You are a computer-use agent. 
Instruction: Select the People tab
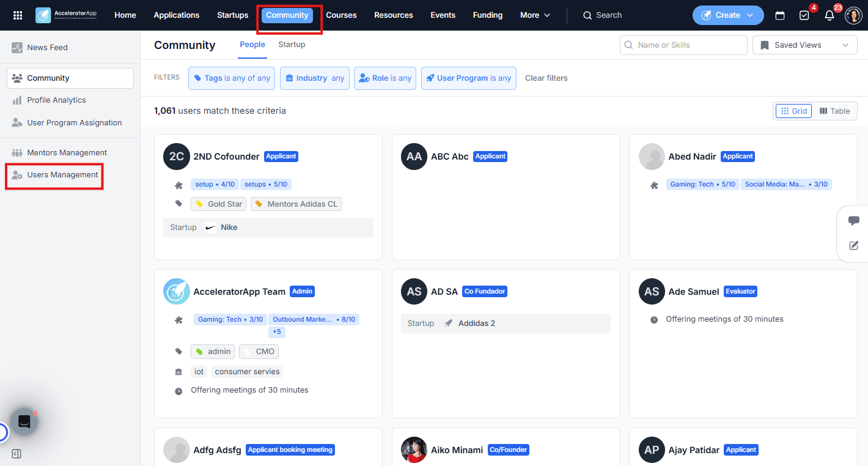click(252, 45)
